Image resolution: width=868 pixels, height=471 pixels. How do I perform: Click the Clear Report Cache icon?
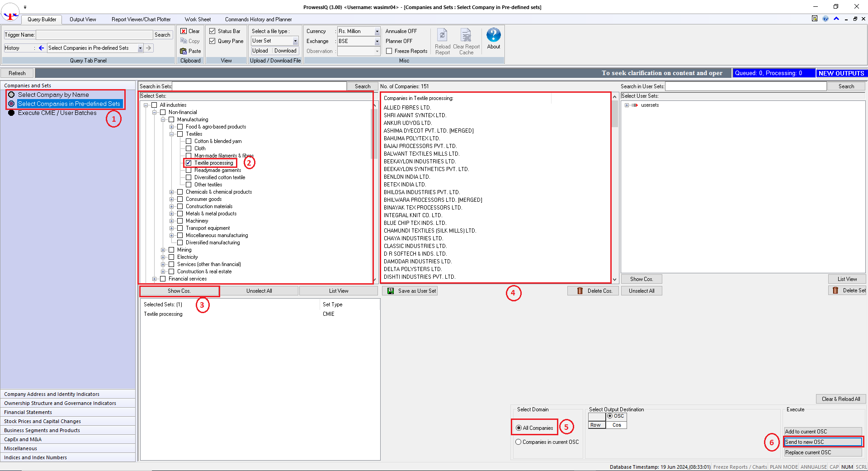(x=466, y=35)
